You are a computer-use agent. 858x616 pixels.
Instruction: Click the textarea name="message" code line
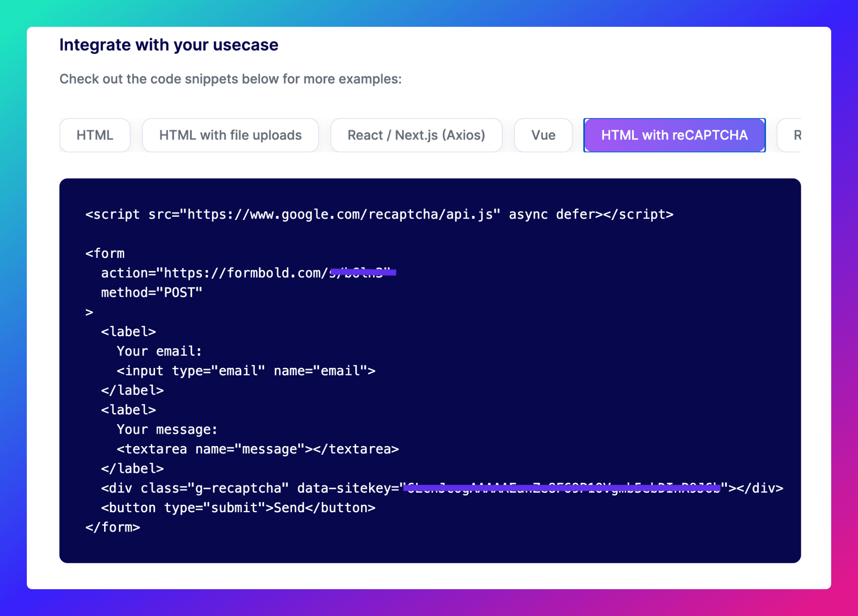257,449
